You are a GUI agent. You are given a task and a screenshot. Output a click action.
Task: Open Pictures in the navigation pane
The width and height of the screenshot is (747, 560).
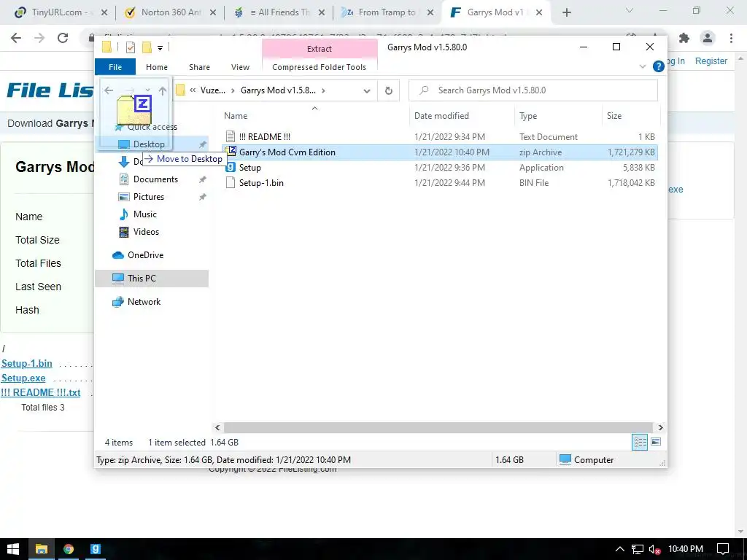click(x=149, y=197)
